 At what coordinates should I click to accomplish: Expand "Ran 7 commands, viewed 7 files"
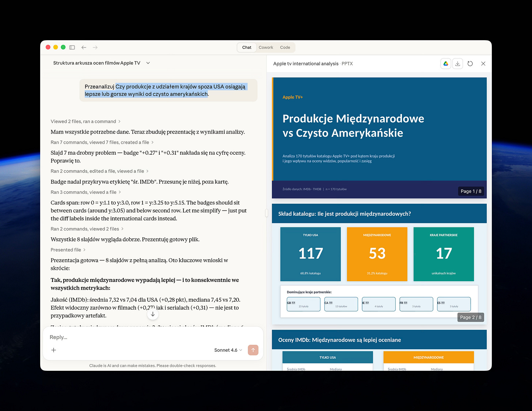pos(102,142)
